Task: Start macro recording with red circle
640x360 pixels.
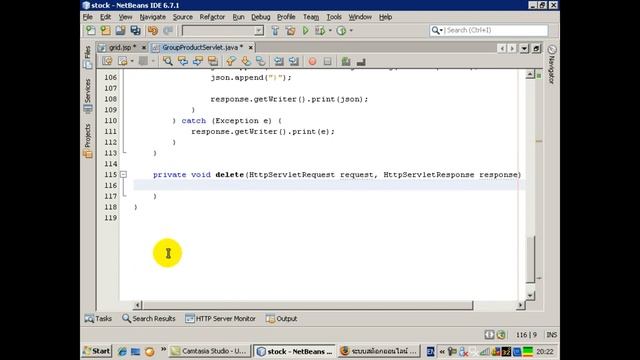Action: click(x=312, y=61)
